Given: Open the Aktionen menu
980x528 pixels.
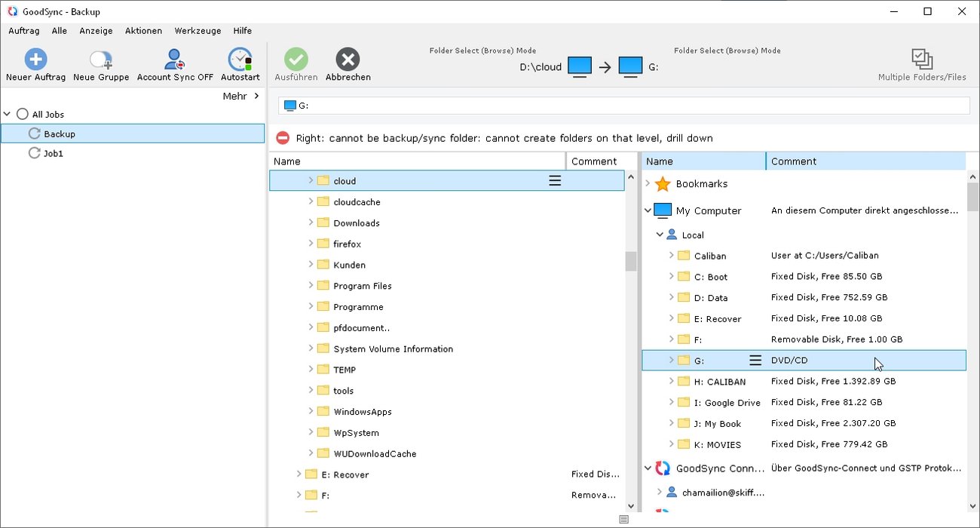Looking at the screenshot, I should coord(143,31).
